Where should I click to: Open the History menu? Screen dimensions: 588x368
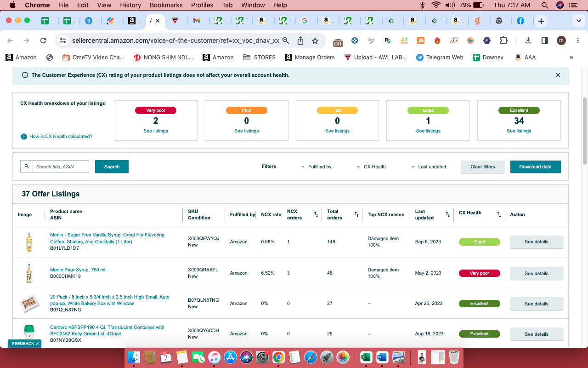130,5
